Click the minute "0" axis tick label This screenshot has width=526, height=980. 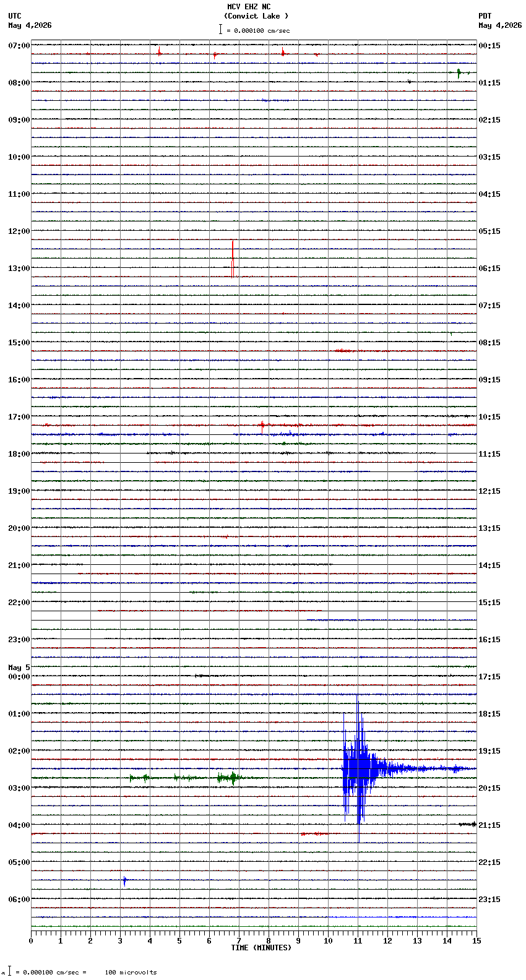click(31, 941)
